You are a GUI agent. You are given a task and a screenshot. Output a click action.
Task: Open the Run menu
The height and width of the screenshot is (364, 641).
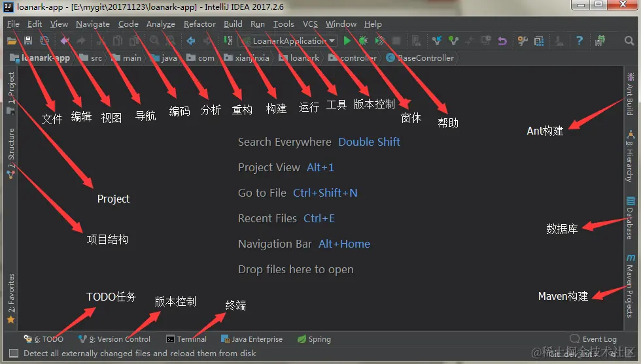click(258, 24)
